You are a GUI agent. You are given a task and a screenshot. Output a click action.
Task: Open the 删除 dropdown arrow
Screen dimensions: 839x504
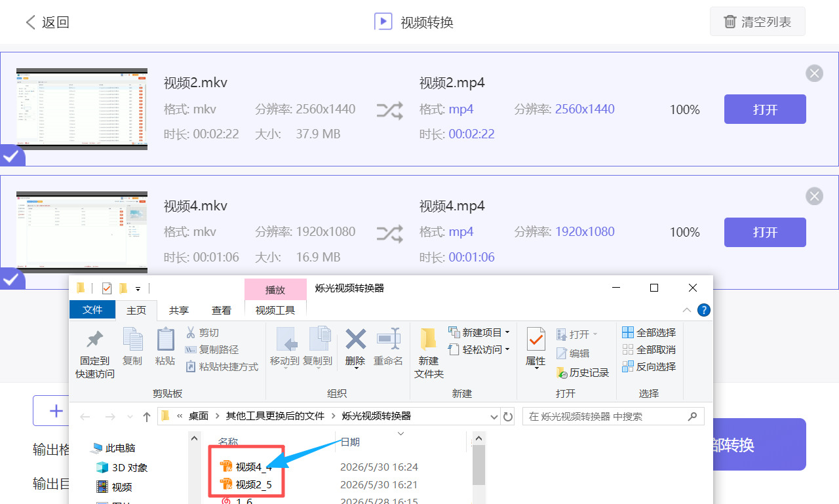(x=355, y=368)
